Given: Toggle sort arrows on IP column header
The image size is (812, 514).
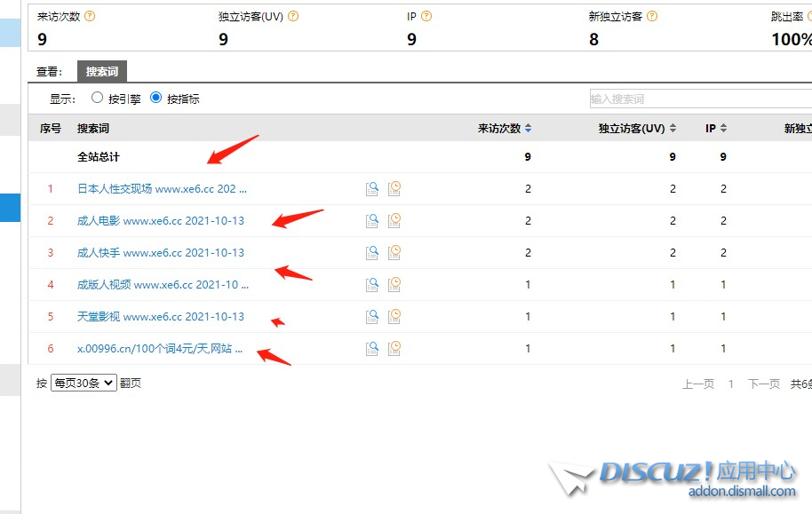Looking at the screenshot, I should (723, 129).
